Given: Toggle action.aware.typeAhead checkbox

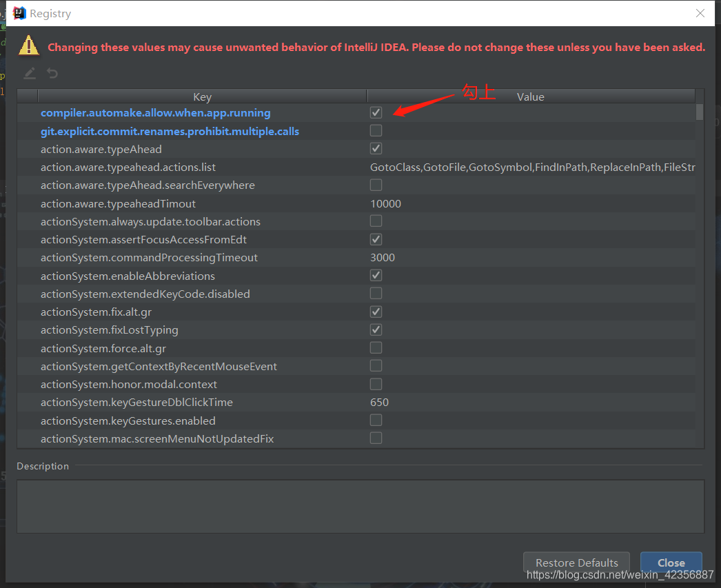Looking at the screenshot, I should pyautogui.click(x=376, y=148).
